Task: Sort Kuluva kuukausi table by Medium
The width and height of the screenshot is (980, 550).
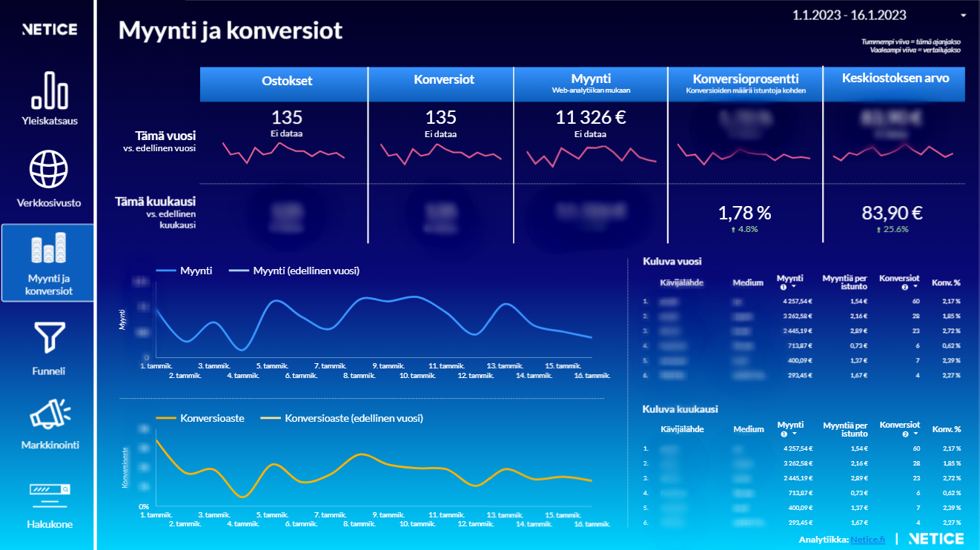Action: (748, 429)
